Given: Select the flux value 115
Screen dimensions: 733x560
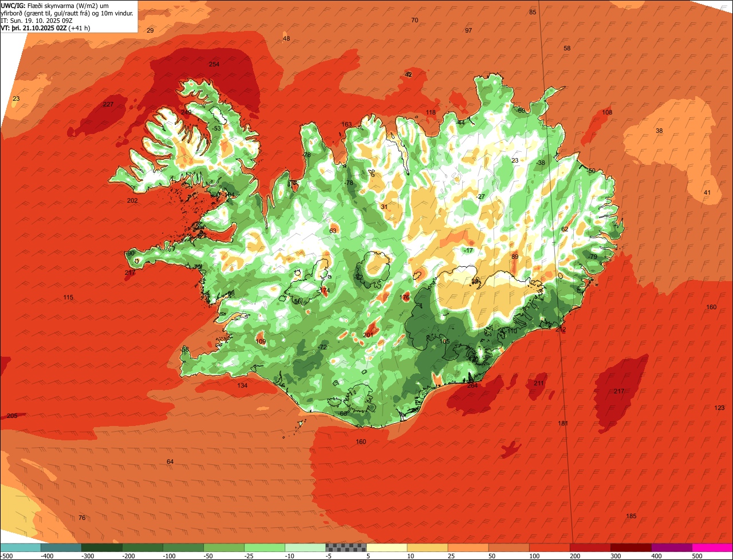Looking at the screenshot, I should pyautogui.click(x=68, y=297).
